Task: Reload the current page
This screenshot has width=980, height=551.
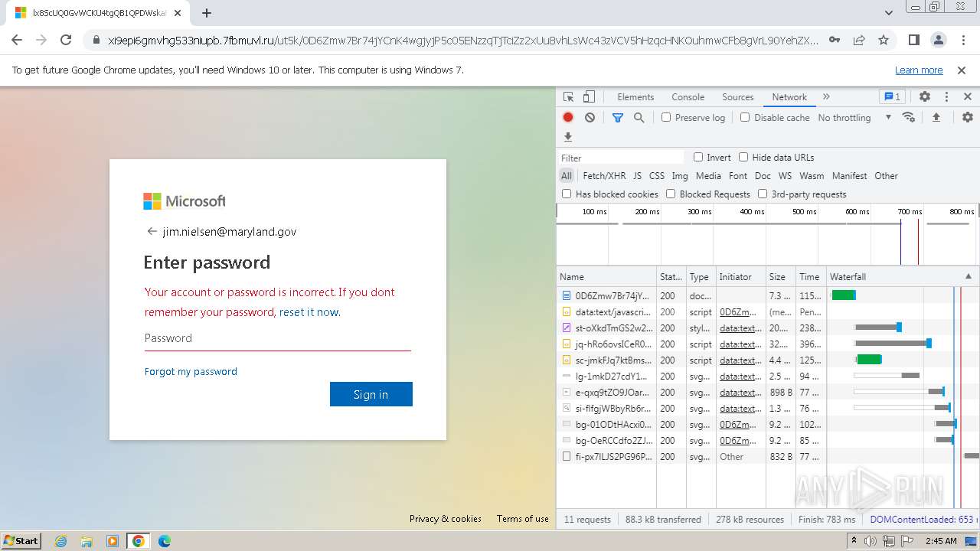Action: pos(66,40)
